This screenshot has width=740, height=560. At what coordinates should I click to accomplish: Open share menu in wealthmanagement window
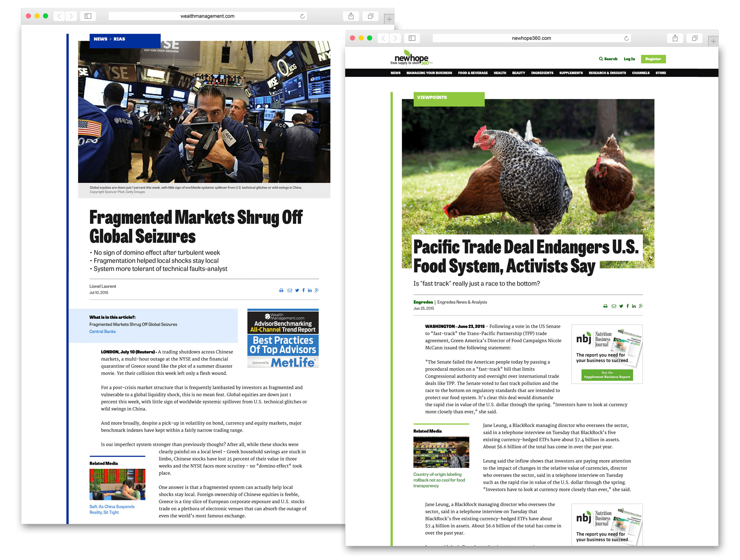[351, 16]
